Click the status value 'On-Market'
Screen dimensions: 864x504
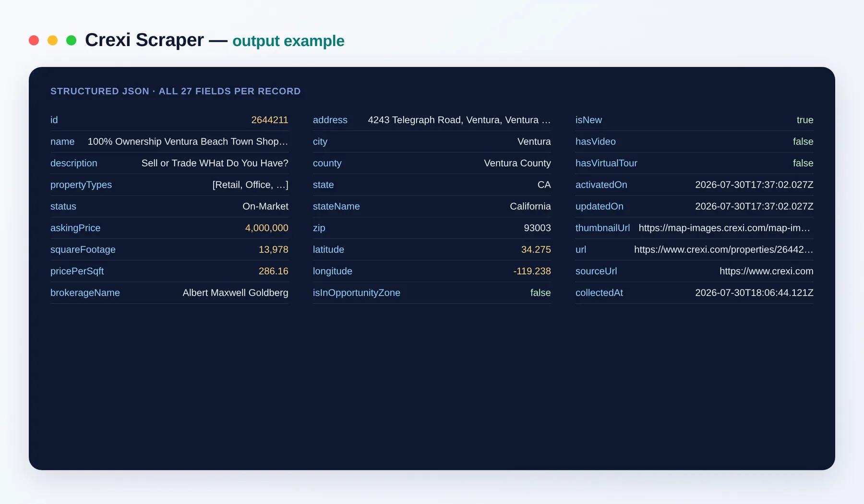coord(265,206)
